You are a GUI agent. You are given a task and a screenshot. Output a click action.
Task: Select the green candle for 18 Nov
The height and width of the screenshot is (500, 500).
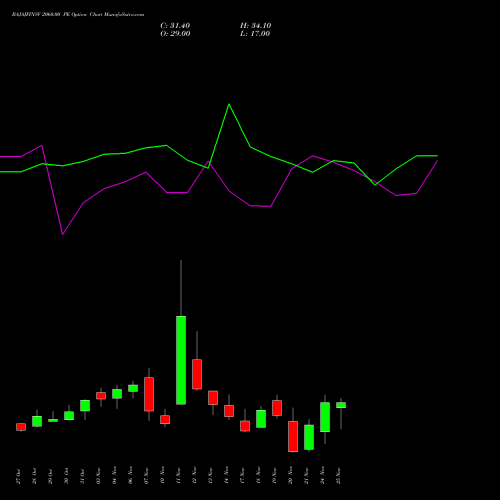[x=261, y=419]
